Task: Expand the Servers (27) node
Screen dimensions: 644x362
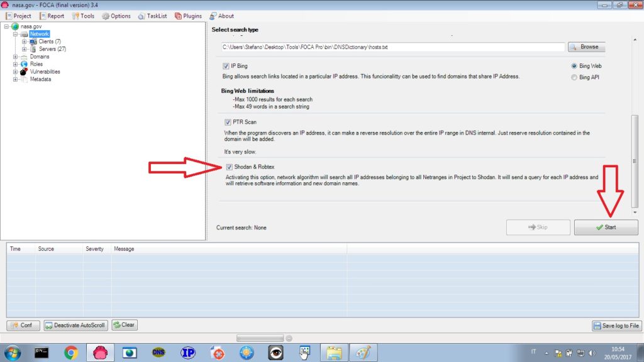Action: click(24, 49)
